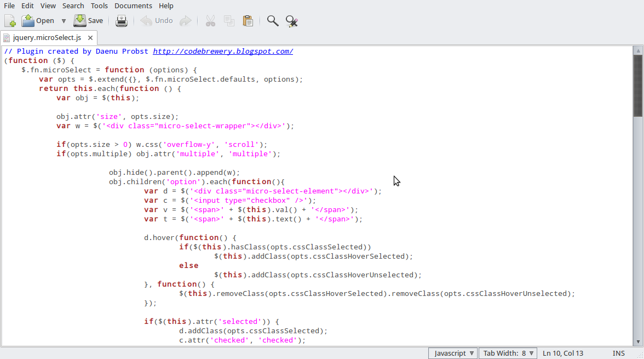Click the Cut scissors icon
Image resolution: width=644 pixels, height=359 pixels.
pos(210,21)
